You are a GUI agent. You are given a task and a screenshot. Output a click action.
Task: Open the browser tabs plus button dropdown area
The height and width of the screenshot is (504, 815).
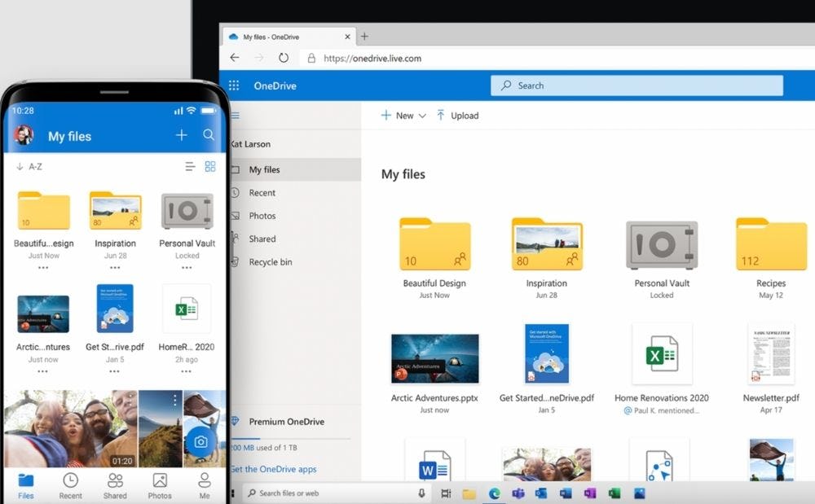[x=363, y=36]
